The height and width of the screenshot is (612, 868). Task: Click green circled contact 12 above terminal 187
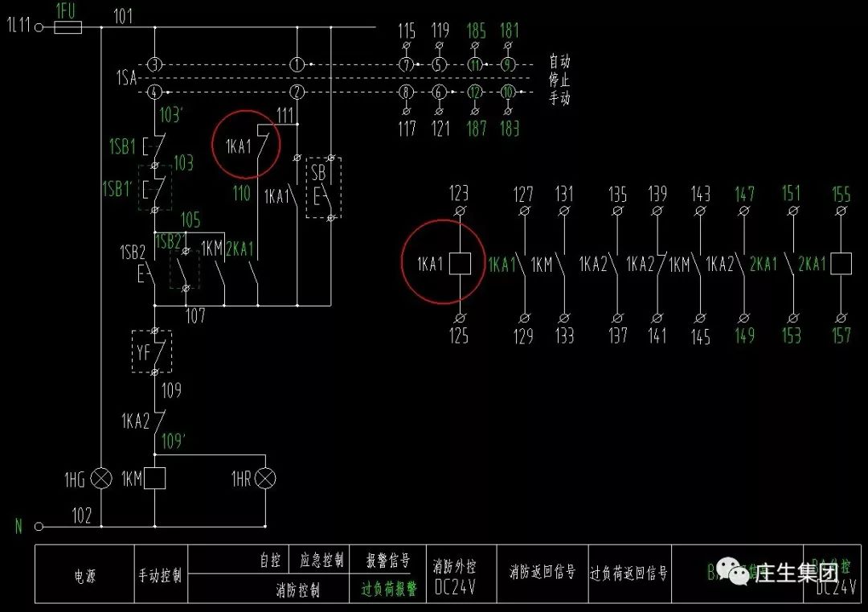coord(475,92)
